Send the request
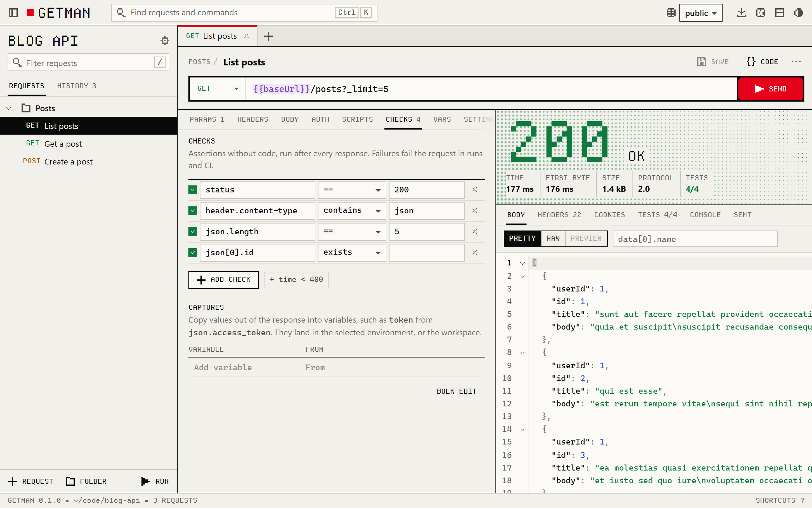Viewport: 812px width, 508px height. point(771,89)
